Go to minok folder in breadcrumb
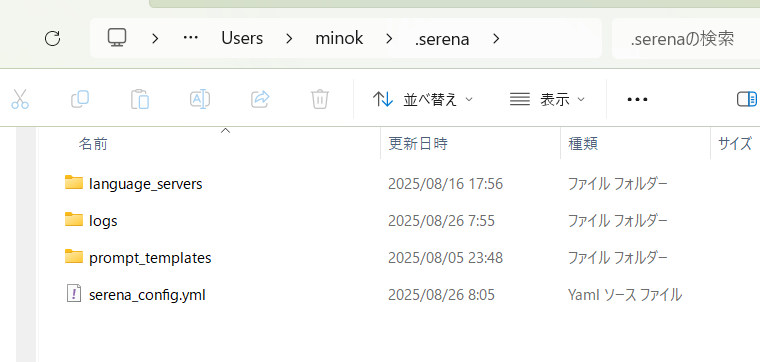760x362 pixels. 339,38
